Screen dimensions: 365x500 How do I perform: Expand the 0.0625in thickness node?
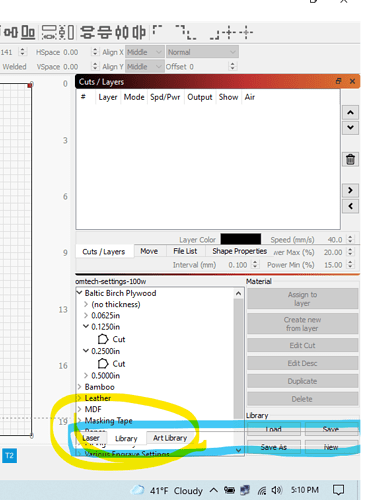pos(86,315)
